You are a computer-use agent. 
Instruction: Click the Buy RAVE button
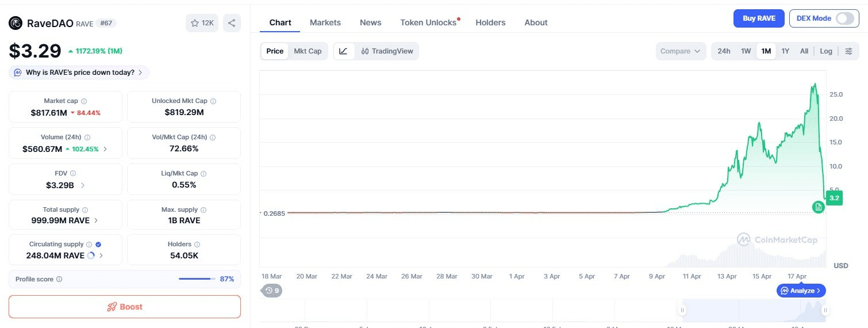[759, 18]
